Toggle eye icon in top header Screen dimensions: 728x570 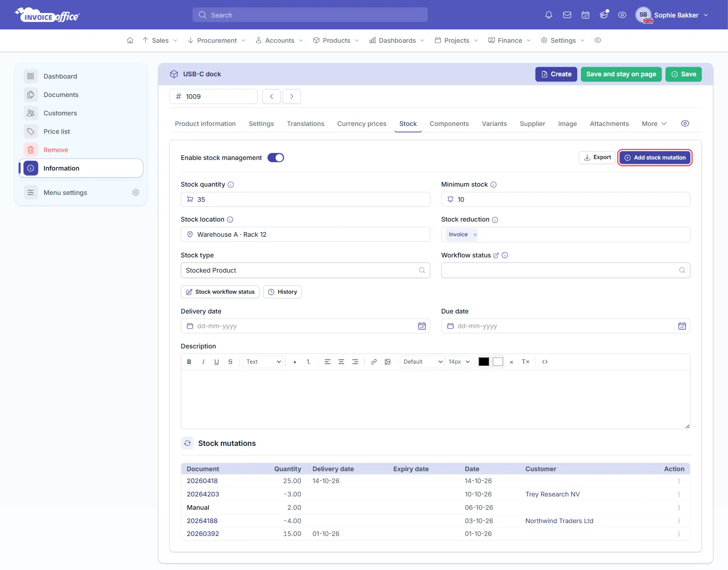pyautogui.click(x=622, y=15)
